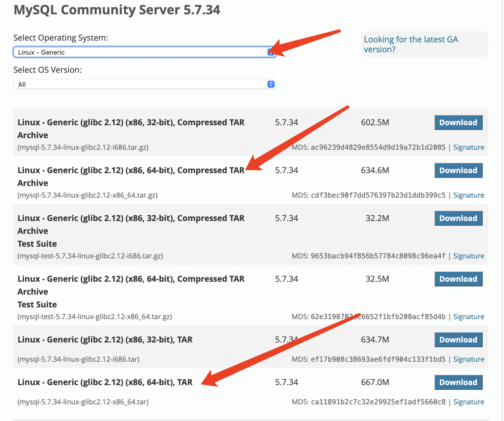Open Signature link for mysql-test-5.7.34 i686 archive

(469, 256)
